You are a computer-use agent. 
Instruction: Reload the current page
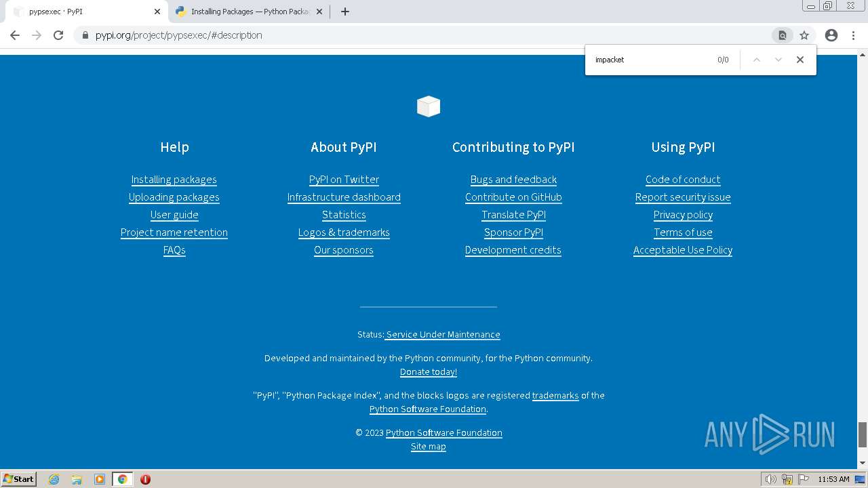(x=58, y=35)
